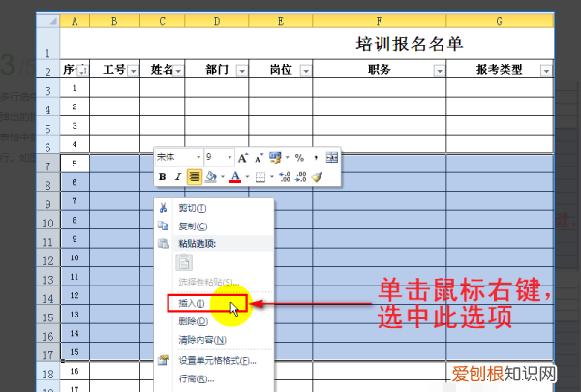Increase font size in mini toolbar
Screen dimensions: 581x392
point(243,158)
